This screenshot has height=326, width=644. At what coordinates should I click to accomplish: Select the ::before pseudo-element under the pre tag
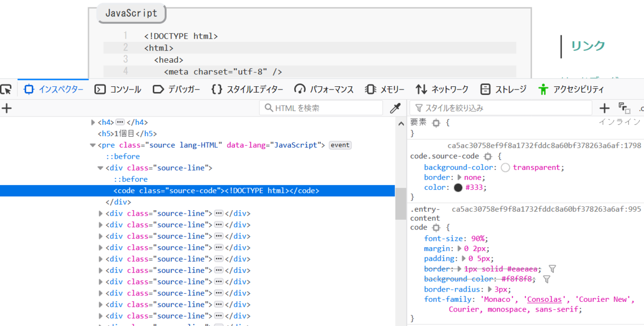coord(122,157)
